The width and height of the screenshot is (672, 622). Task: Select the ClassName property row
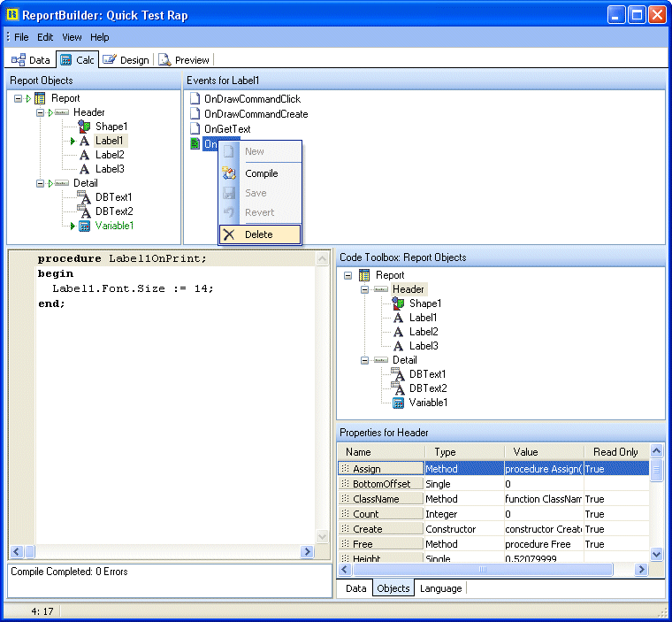(x=493, y=499)
